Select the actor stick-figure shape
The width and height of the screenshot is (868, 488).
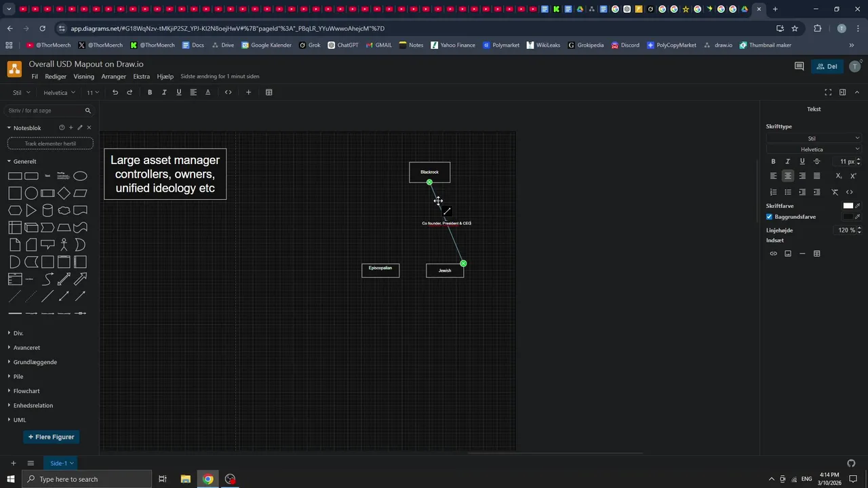64,245
